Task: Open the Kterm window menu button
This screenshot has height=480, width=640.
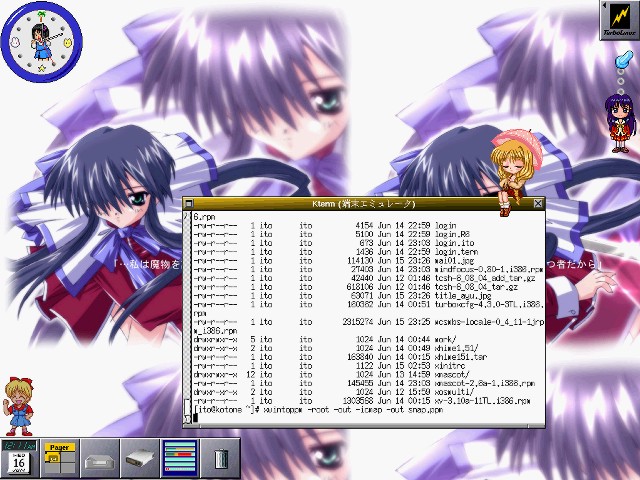Action: [188, 203]
